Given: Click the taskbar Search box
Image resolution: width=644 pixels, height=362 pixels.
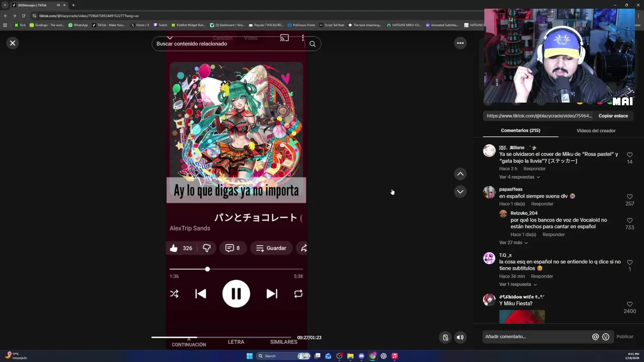Looking at the screenshot, I should (283, 356).
